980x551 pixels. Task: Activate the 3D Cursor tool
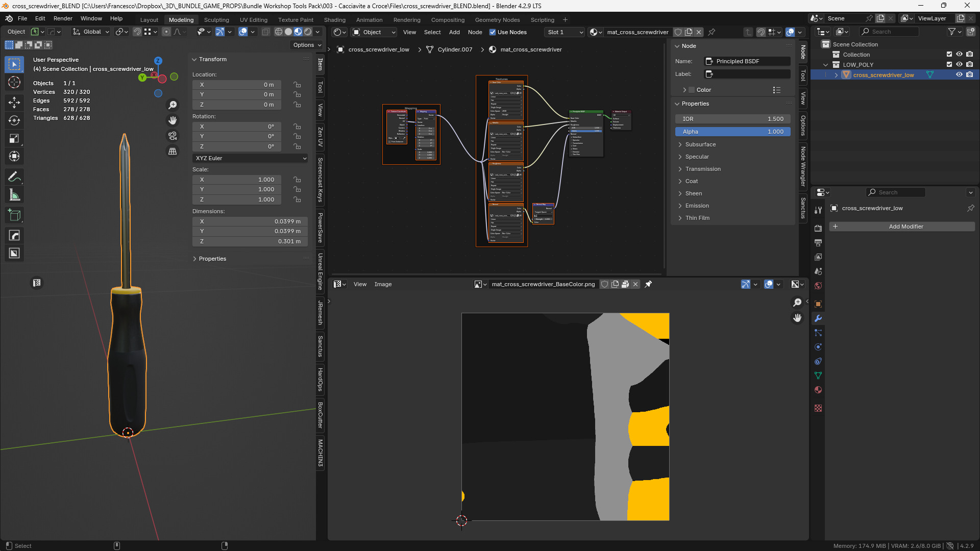[14, 83]
